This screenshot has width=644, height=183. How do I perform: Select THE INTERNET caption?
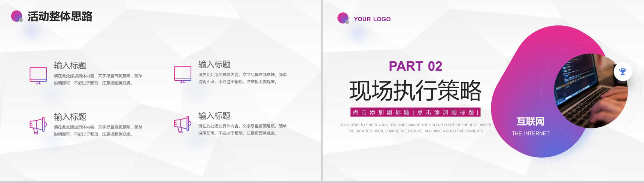click(531, 134)
